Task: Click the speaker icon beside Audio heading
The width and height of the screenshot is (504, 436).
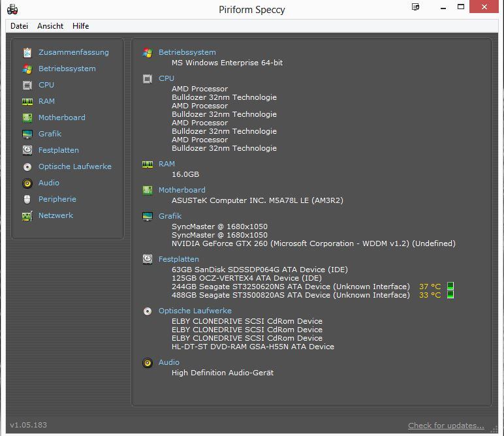Action: [x=148, y=363]
